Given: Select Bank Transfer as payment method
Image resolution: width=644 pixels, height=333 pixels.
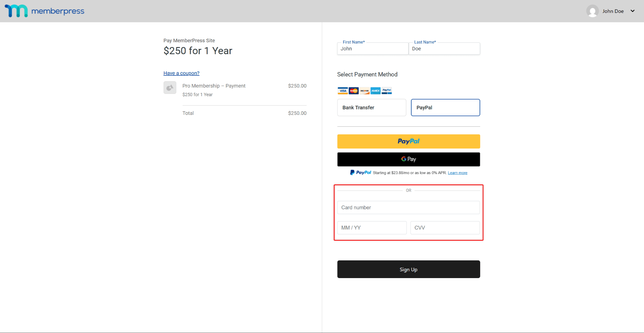Looking at the screenshot, I should (x=371, y=107).
